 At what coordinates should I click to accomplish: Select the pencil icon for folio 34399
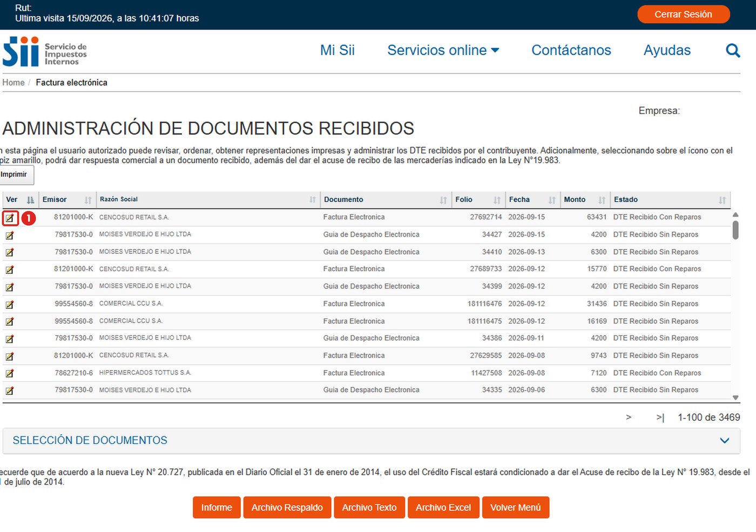pyautogui.click(x=10, y=287)
